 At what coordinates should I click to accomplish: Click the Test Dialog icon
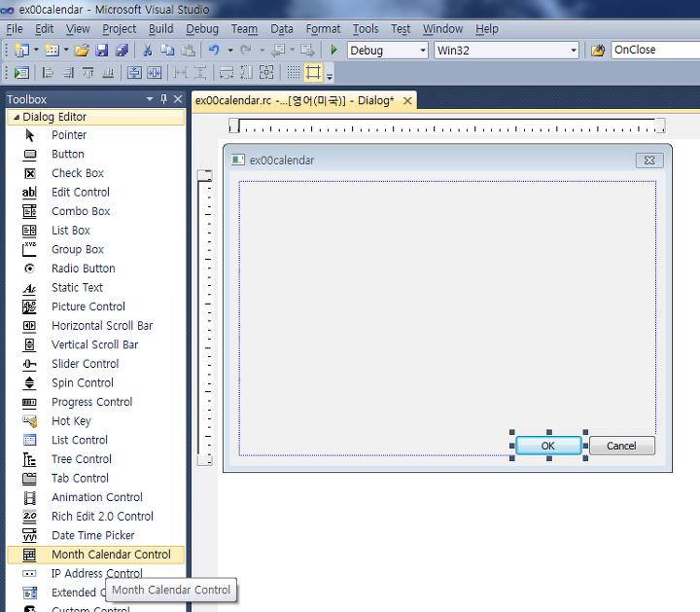click(21, 72)
